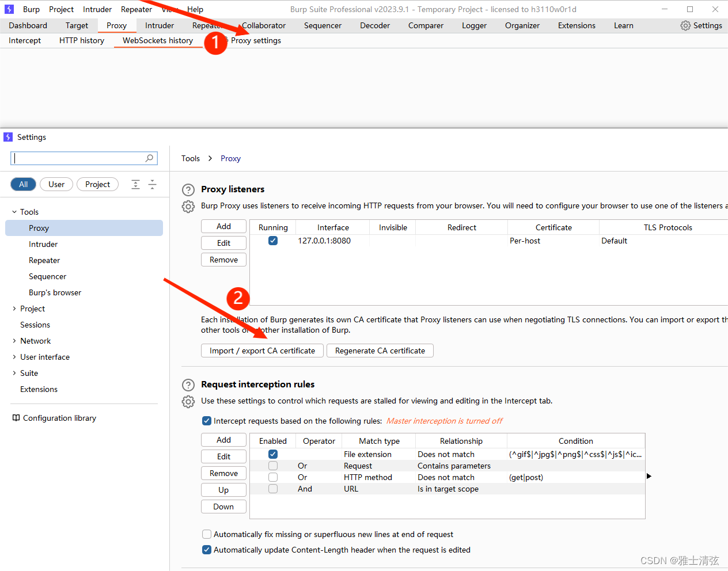This screenshot has width=728, height=571.
Task: Toggle Running checkbox for 127.0.0.1:8080 listener
Action: click(x=273, y=241)
